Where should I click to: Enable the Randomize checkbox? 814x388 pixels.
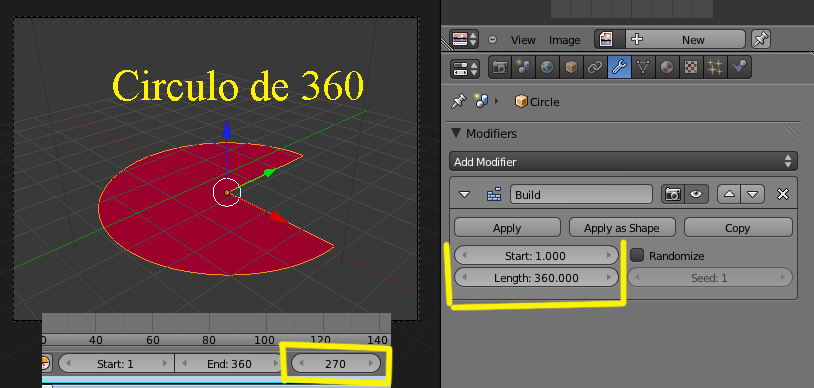637,255
